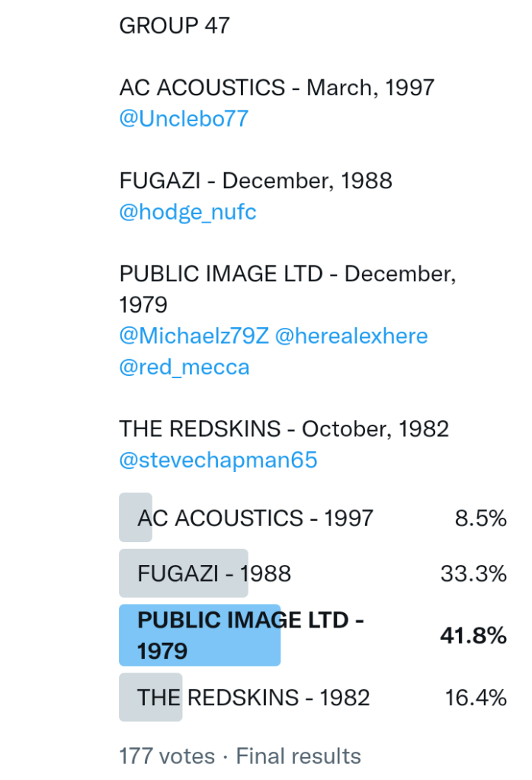Click the 8.5% poll percentage
The image size is (532, 780).
(480, 518)
